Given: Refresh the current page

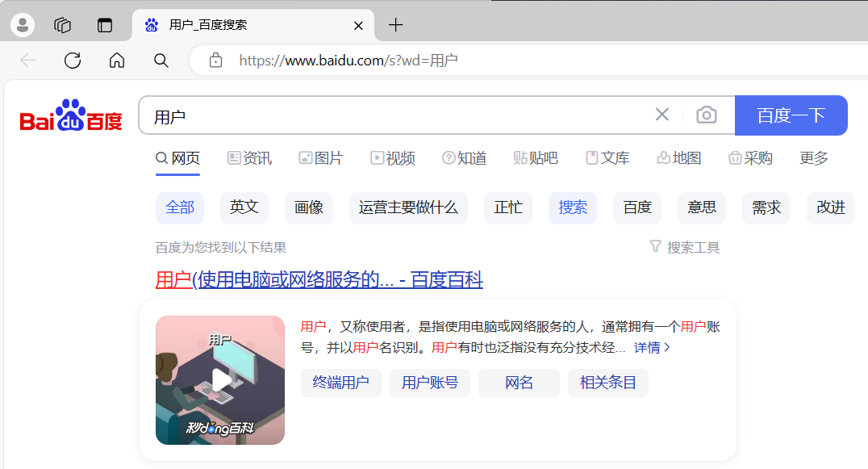Looking at the screenshot, I should [x=73, y=61].
